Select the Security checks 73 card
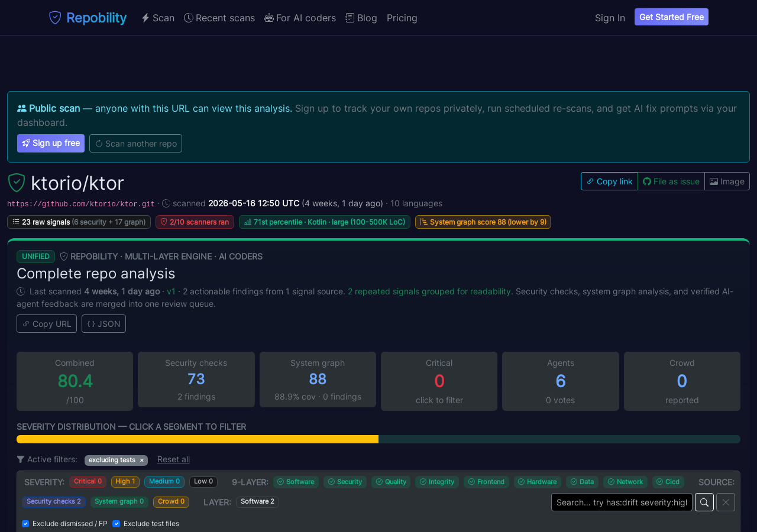Image resolution: width=757 pixels, height=532 pixels. 196,379
